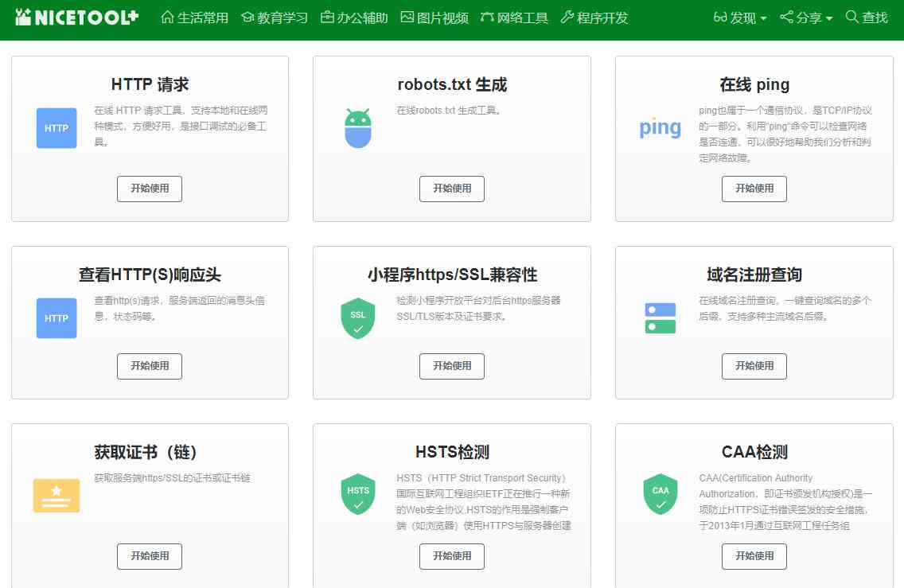904x588 pixels.
Task: Open the 程序开发 menu
Action: (x=594, y=18)
